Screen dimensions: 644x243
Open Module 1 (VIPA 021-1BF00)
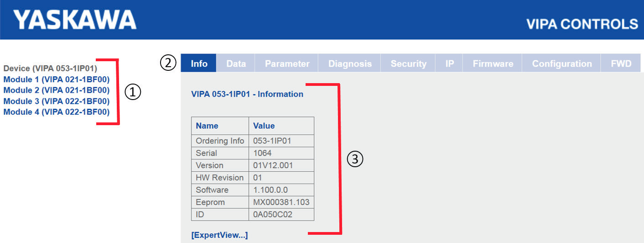(x=57, y=79)
